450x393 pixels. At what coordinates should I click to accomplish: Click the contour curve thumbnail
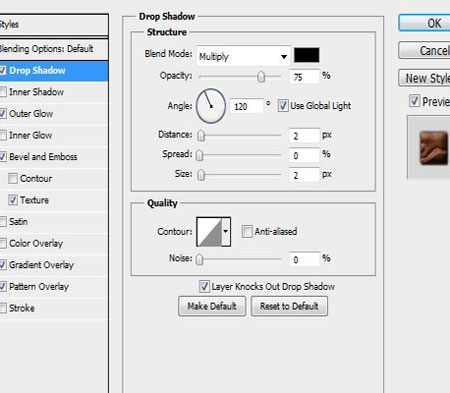209,232
